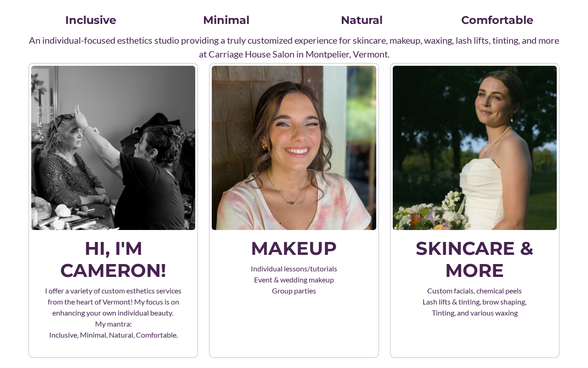Open the black-and-white makeup application photo
This screenshot has width=588, height=368.
[113, 148]
